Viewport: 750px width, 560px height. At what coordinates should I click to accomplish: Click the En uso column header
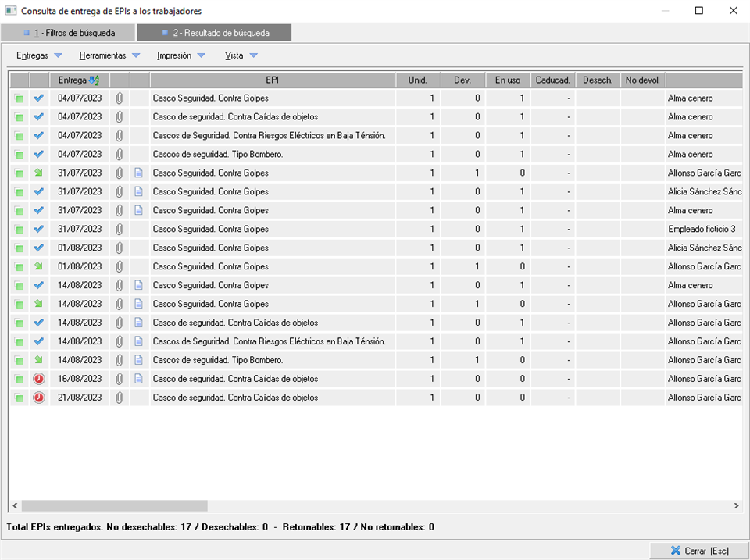[x=508, y=80]
